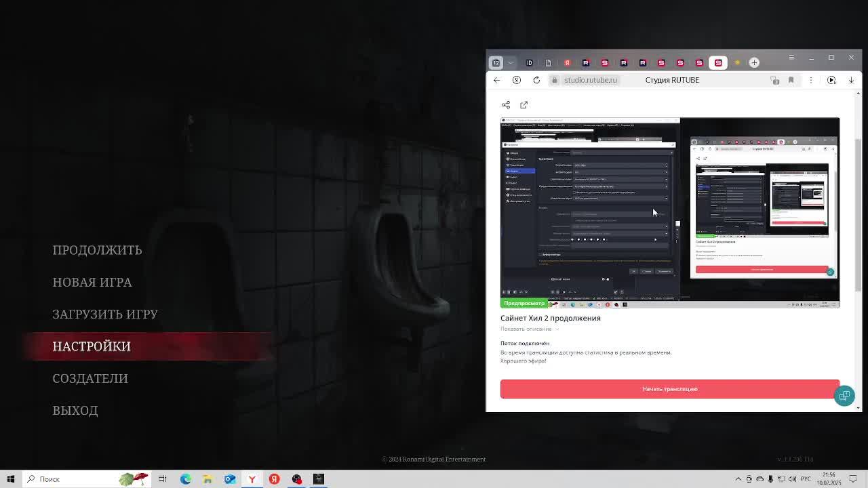Click the Студия RUTUBE page title
The width and height of the screenshot is (868, 488).
(x=672, y=80)
